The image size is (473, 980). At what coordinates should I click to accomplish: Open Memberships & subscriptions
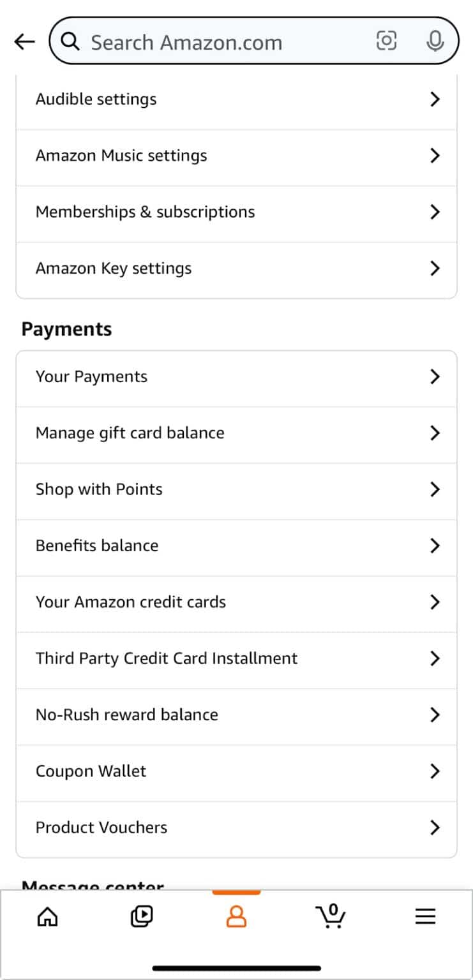pos(236,212)
